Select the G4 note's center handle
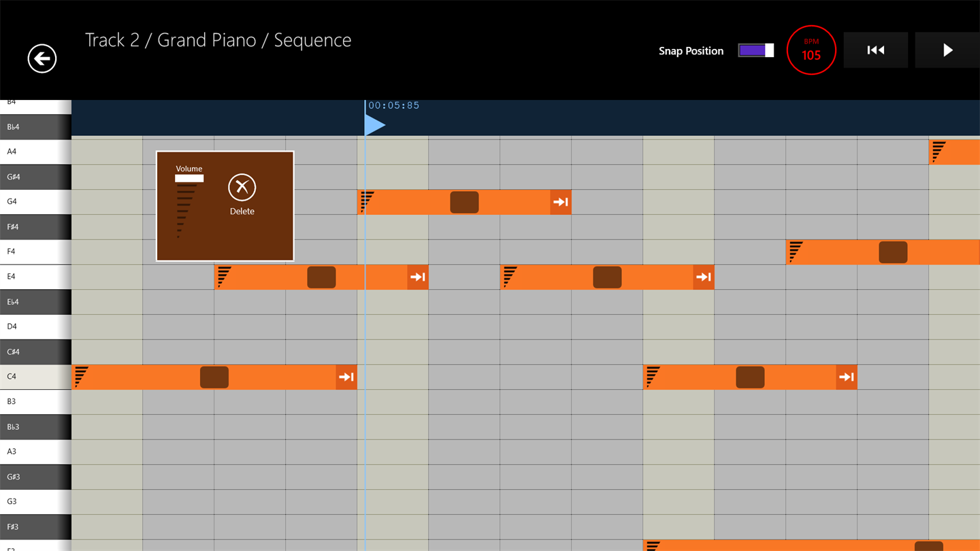The height and width of the screenshot is (551, 980). point(464,202)
